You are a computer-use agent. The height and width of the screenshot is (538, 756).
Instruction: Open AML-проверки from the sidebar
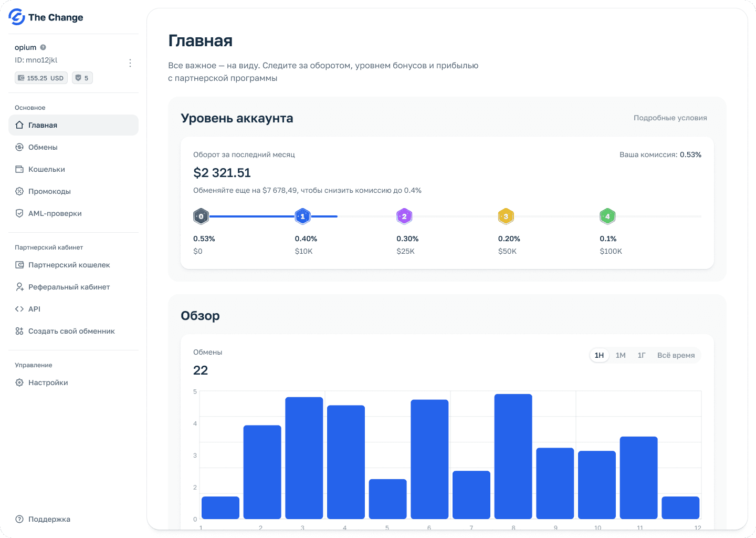pyautogui.click(x=73, y=213)
